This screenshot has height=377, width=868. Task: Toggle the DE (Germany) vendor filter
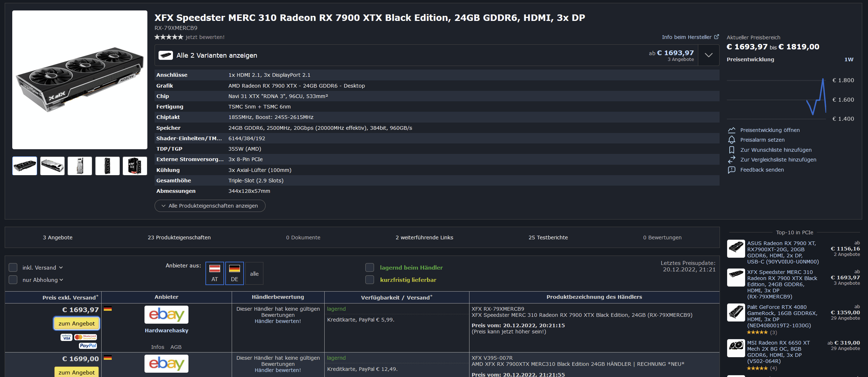pos(235,273)
